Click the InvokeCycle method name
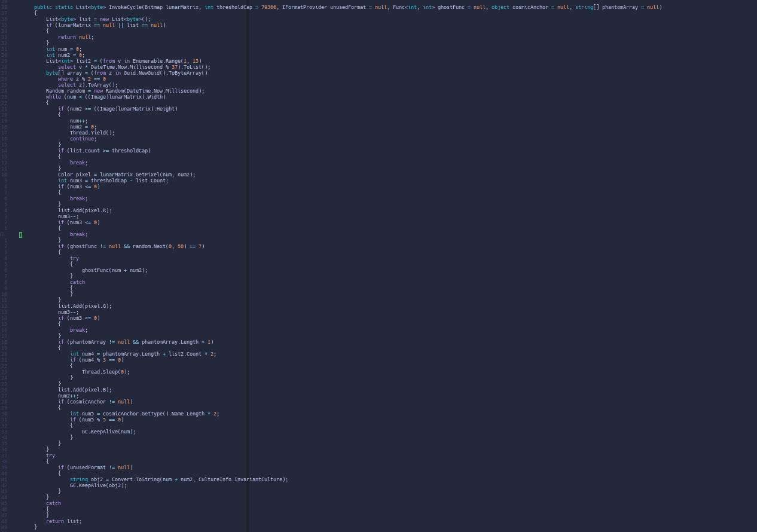 125,7
